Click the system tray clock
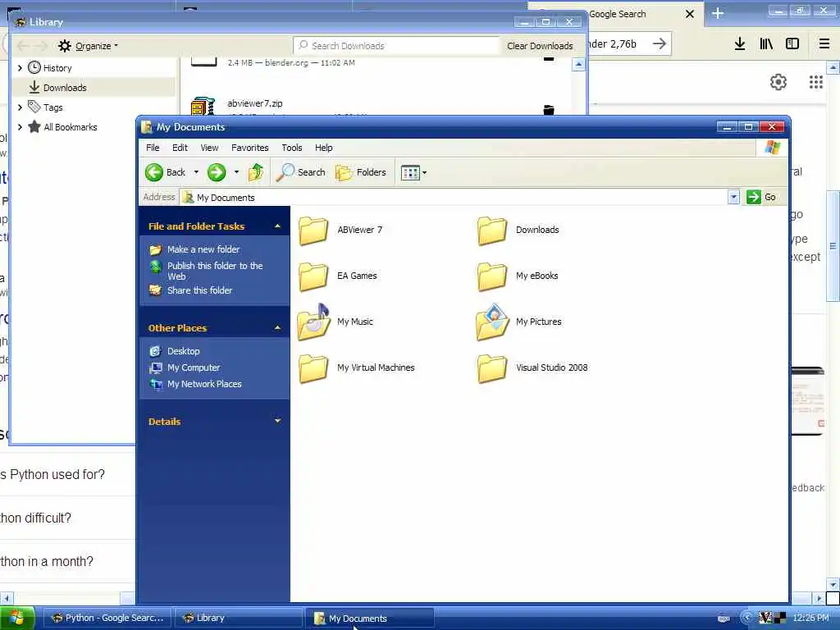840x630 pixels. coord(810,619)
